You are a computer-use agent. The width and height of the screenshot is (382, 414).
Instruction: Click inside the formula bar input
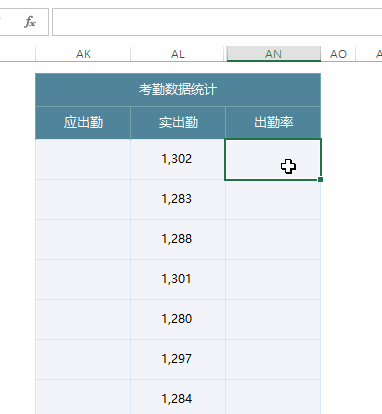point(217,22)
